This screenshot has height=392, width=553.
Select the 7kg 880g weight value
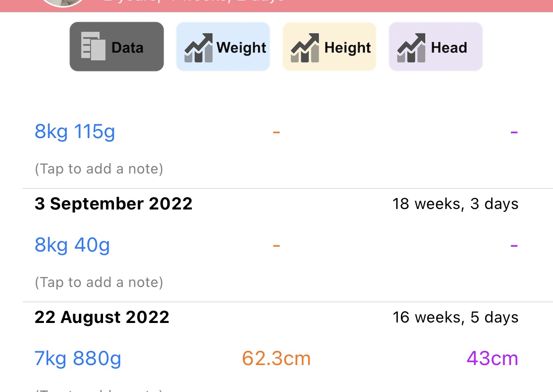pos(78,358)
